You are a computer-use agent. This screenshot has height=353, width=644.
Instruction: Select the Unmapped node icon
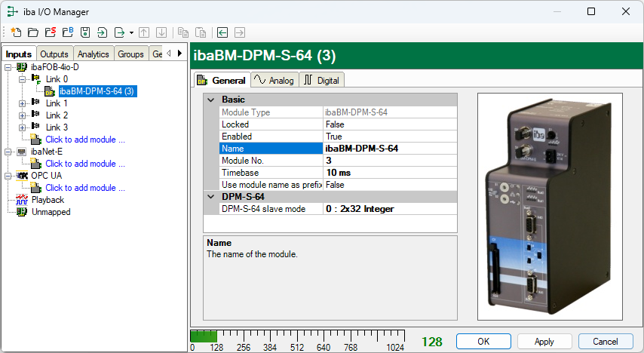(x=22, y=212)
